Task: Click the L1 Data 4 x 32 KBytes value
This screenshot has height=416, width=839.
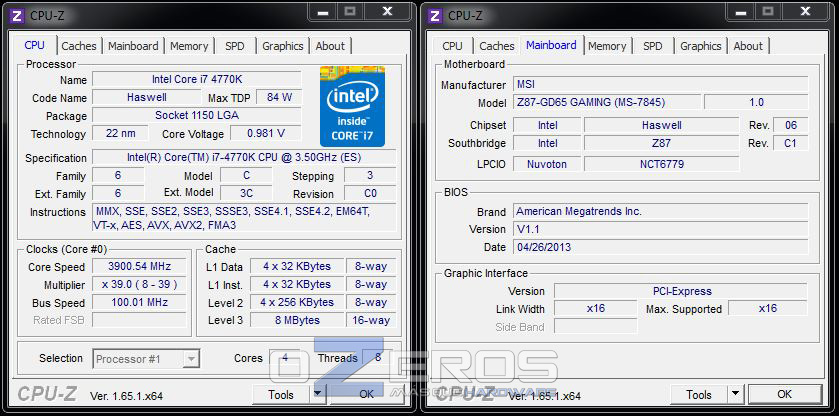Action: [x=297, y=266]
